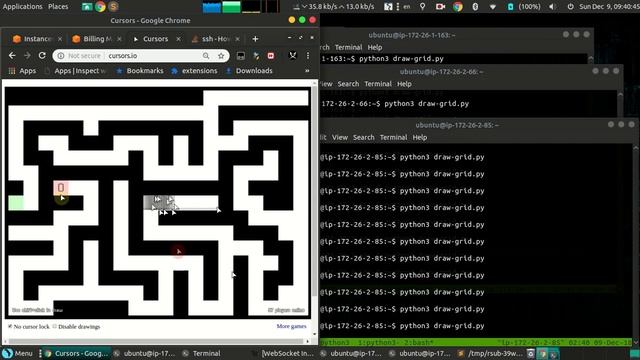Open power menu icon in top panel
Image resolution: width=640 pixels, height=360 pixels.
click(x=570, y=7)
